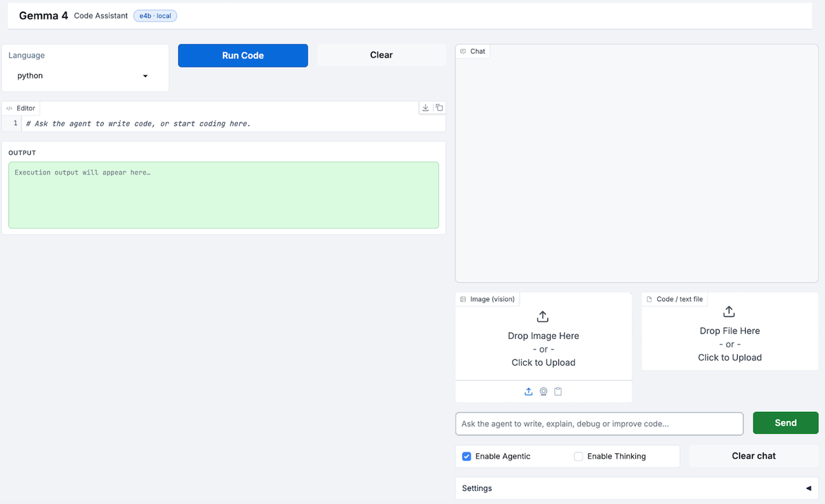This screenshot has width=825, height=504.
Task: Click the Code / text file label
Action: coord(674,299)
